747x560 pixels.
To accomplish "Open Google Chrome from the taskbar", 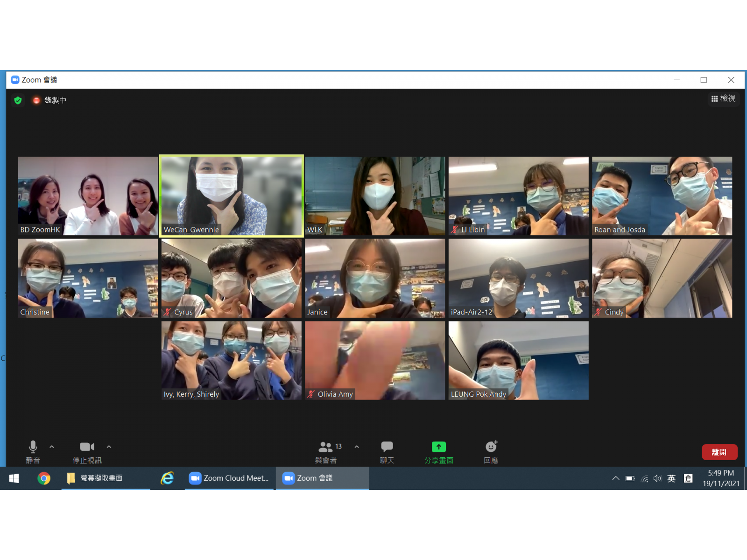I will (44, 478).
